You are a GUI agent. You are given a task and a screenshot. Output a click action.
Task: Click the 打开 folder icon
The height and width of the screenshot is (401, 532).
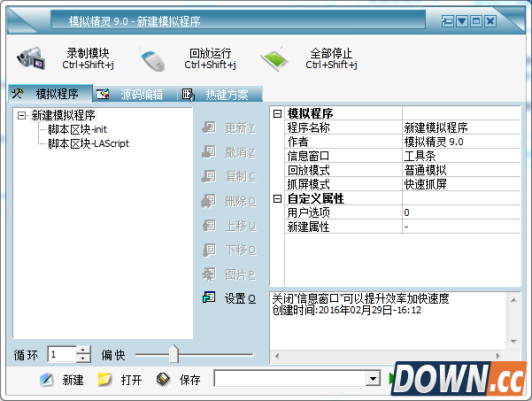[104, 379]
